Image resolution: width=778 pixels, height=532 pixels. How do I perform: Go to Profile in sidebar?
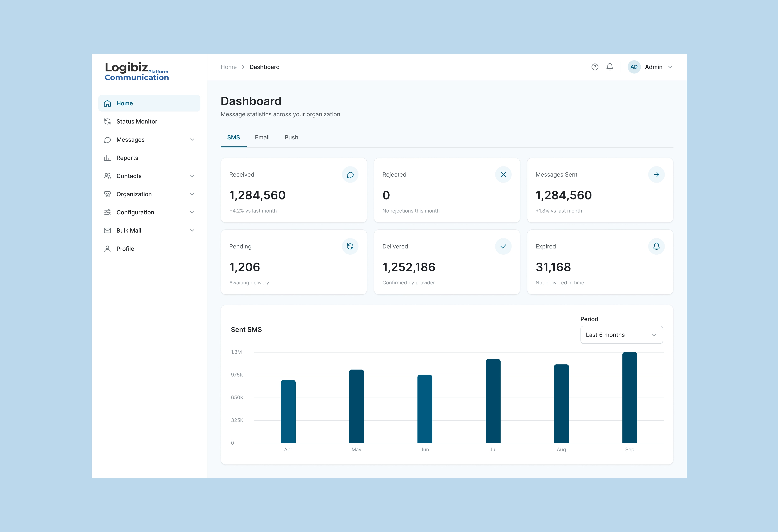click(x=149, y=249)
